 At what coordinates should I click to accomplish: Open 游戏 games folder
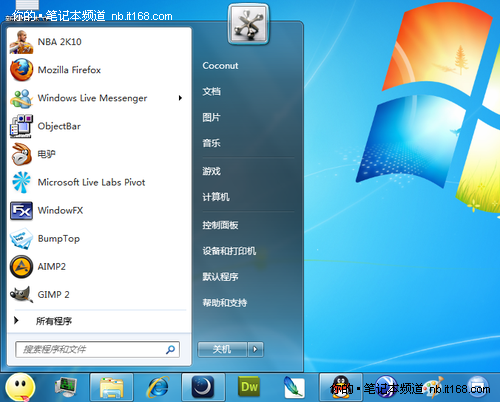point(211,171)
